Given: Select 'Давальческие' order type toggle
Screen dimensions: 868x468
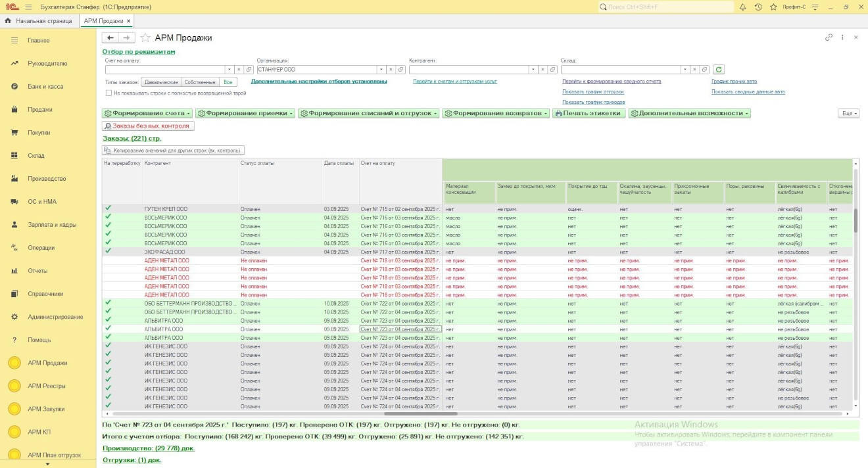Looking at the screenshot, I should click(161, 82).
